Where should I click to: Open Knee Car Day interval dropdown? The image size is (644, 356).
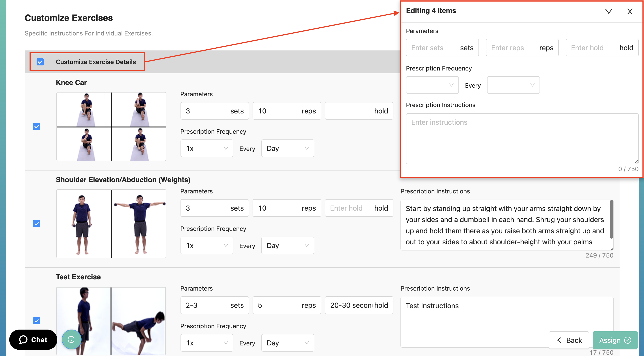click(x=287, y=148)
